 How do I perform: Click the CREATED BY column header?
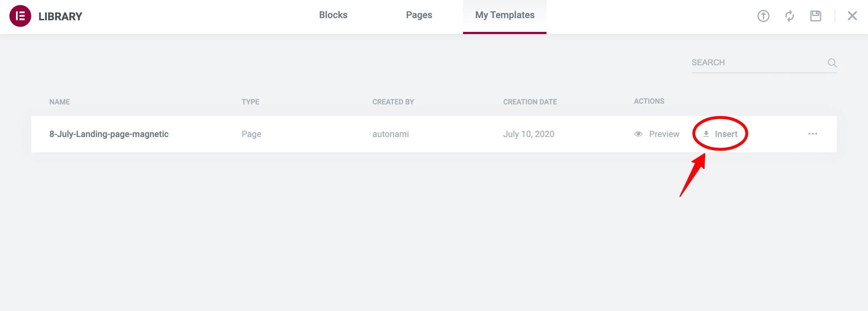tap(393, 102)
